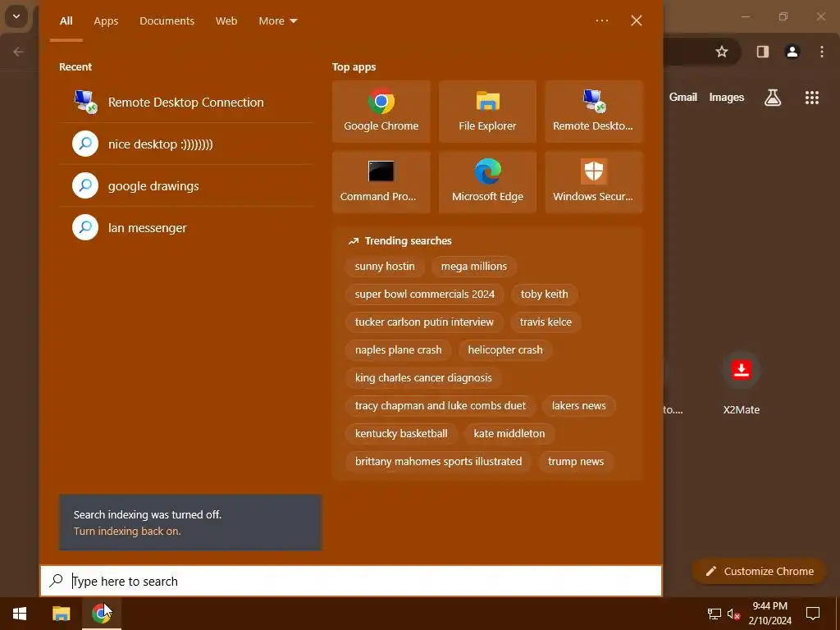Click 'Turn indexing back on.' link
The height and width of the screenshot is (630, 840).
coord(127,531)
